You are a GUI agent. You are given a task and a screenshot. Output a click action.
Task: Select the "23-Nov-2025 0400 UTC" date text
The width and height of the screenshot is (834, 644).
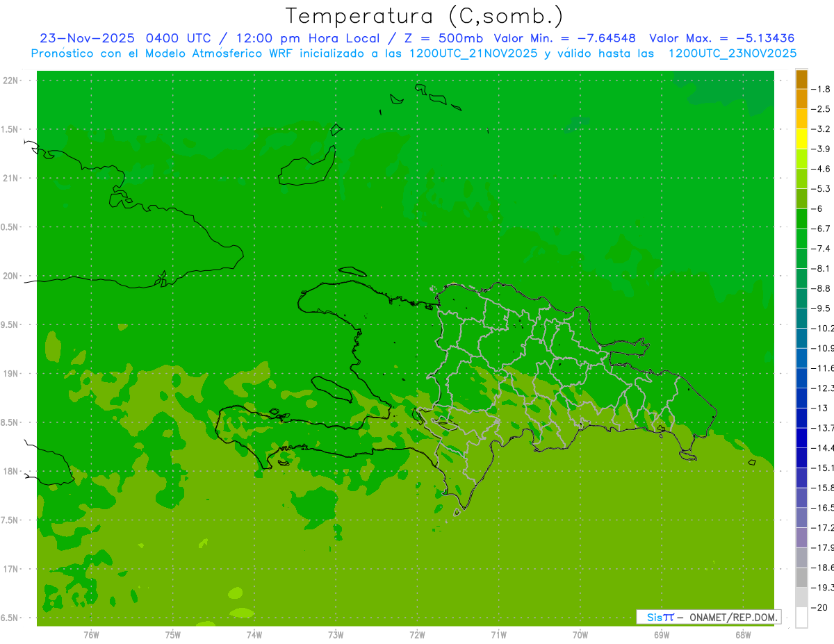pyautogui.click(x=124, y=38)
